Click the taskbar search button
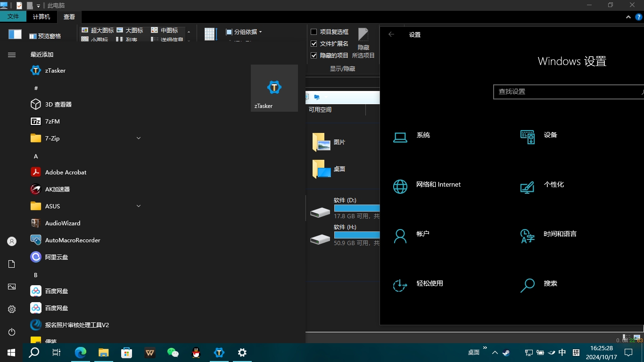Viewport: 644px width, 362px height. pos(34,352)
